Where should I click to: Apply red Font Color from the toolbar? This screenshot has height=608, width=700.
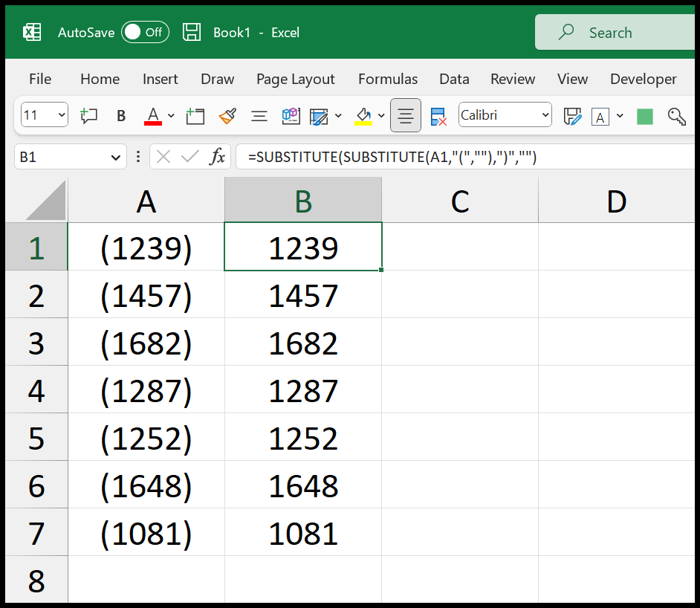(152, 116)
